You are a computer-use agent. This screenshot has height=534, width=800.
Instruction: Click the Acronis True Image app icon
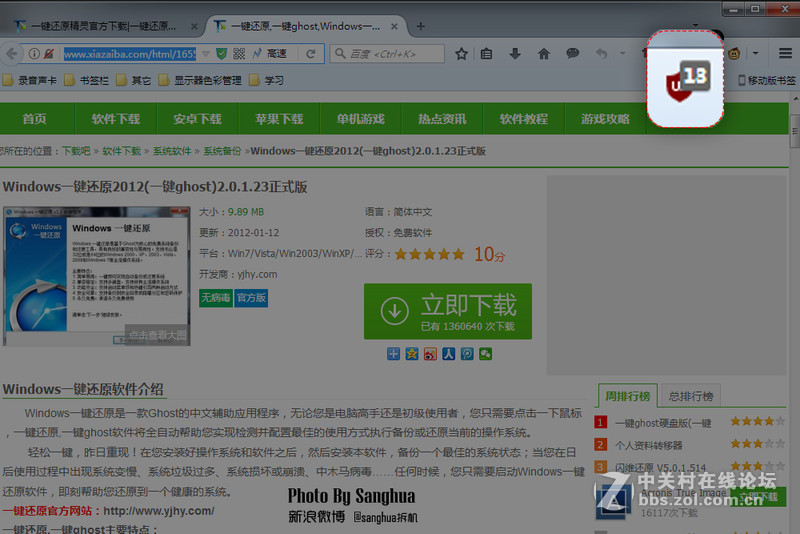pyautogui.click(x=613, y=500)
